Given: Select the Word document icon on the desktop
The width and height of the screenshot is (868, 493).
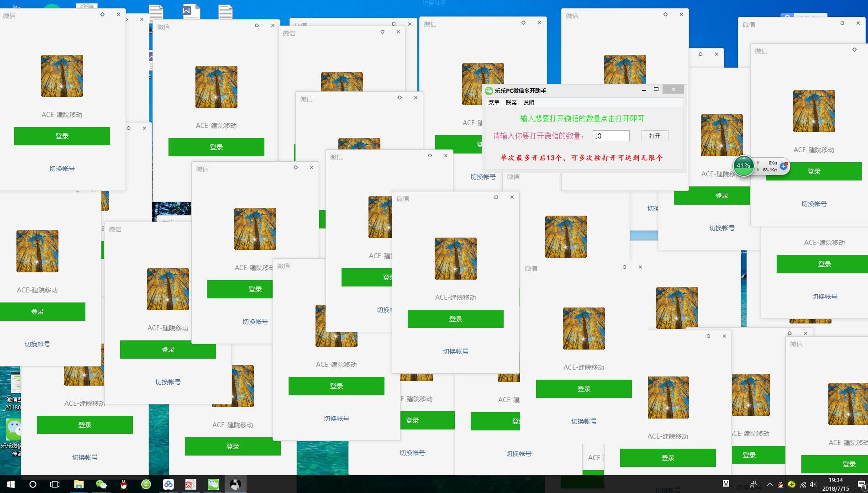Looking at the screenshot, I should [191, 11].
